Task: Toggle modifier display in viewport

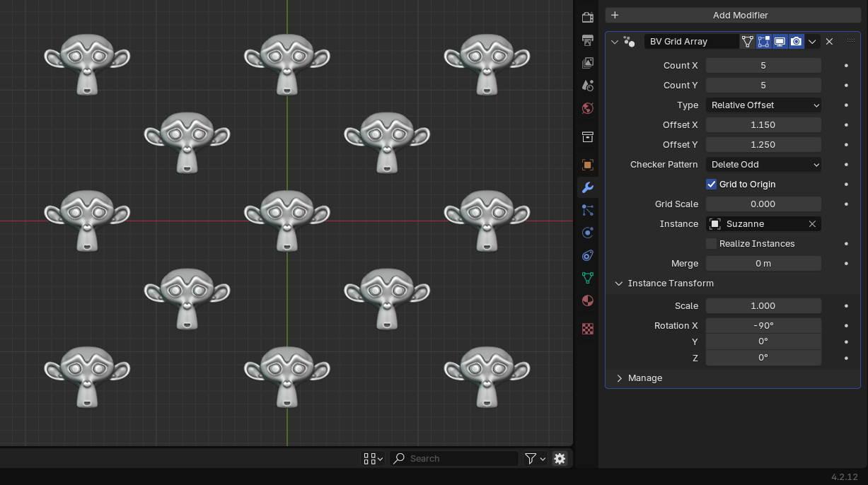Action: tap(780, 42)
